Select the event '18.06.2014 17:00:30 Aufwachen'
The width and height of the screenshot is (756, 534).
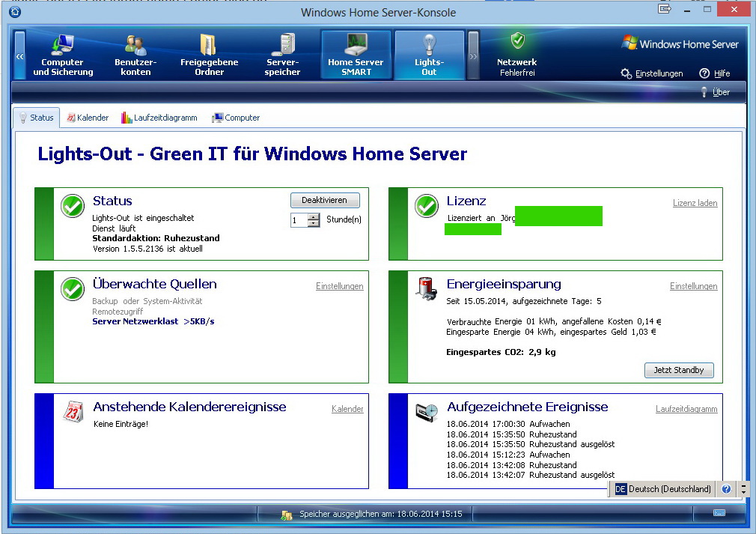pos(508,424)
